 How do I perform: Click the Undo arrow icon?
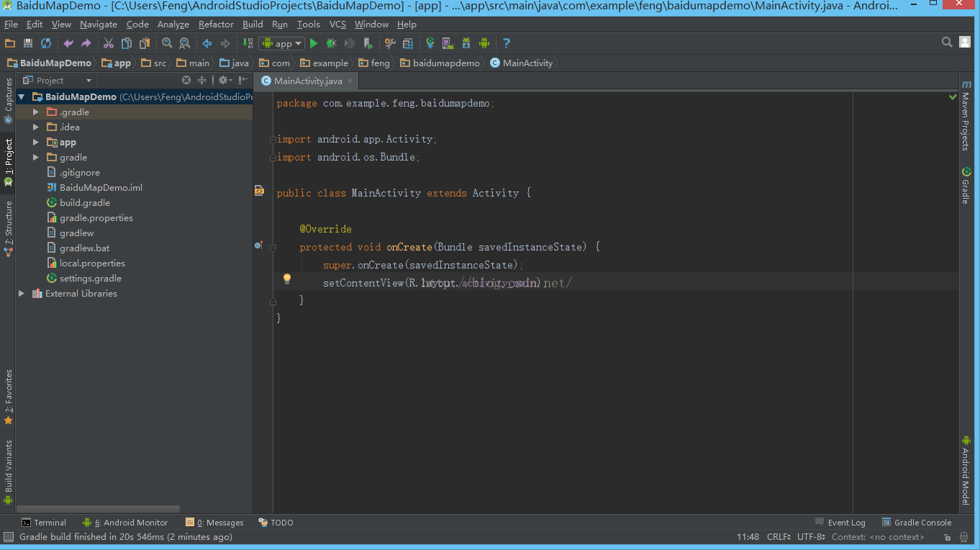click(x=68, y=43)
